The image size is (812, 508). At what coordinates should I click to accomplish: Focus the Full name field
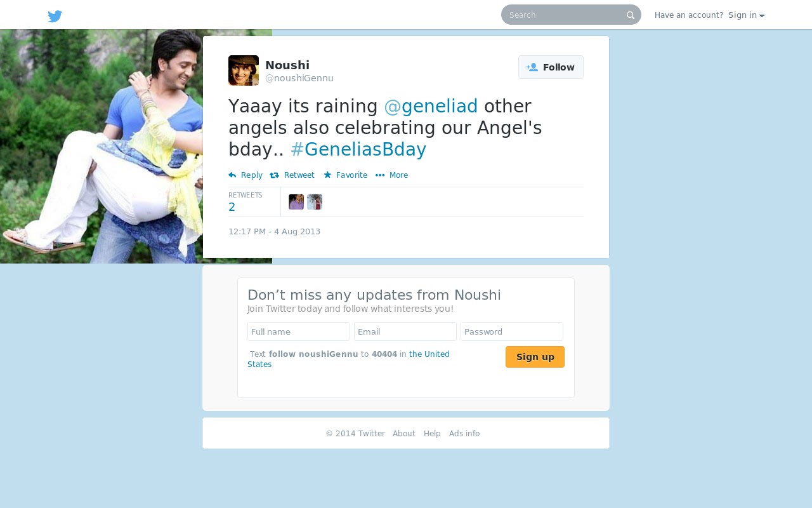coord(299,331)
